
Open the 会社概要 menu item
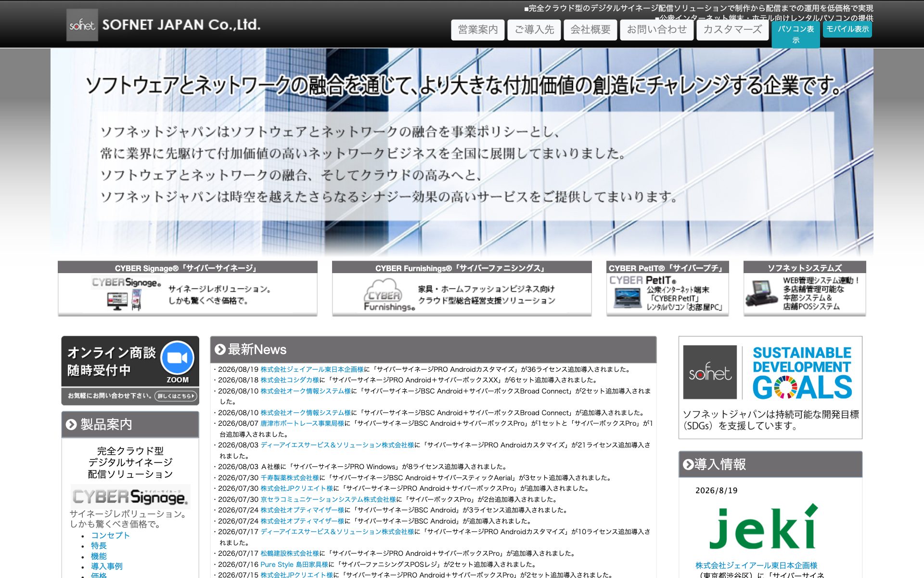tap(590, 30)
